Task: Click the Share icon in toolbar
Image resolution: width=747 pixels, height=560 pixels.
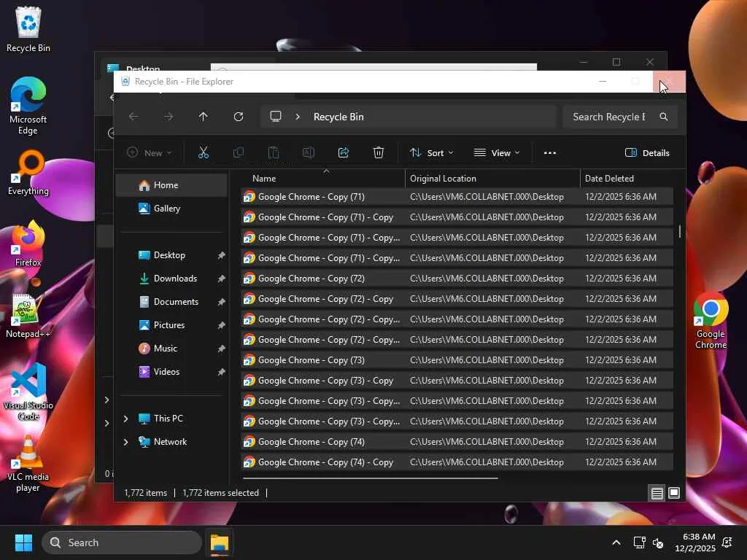Action: (x=344, y=152)
